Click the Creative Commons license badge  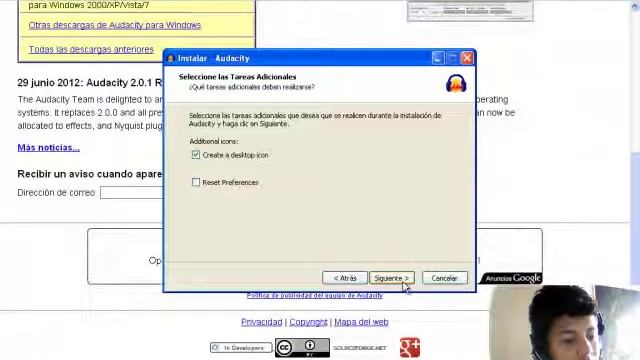point(302,347)
